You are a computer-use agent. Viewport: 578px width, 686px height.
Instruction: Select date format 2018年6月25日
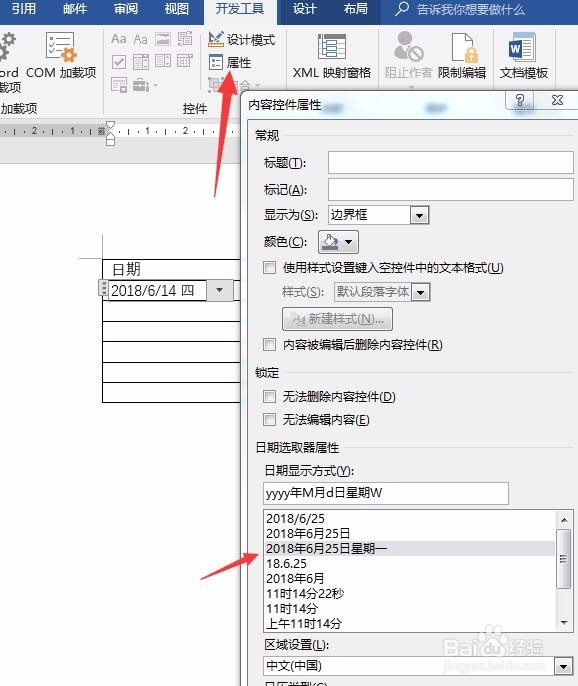click(x=410, y=533)
